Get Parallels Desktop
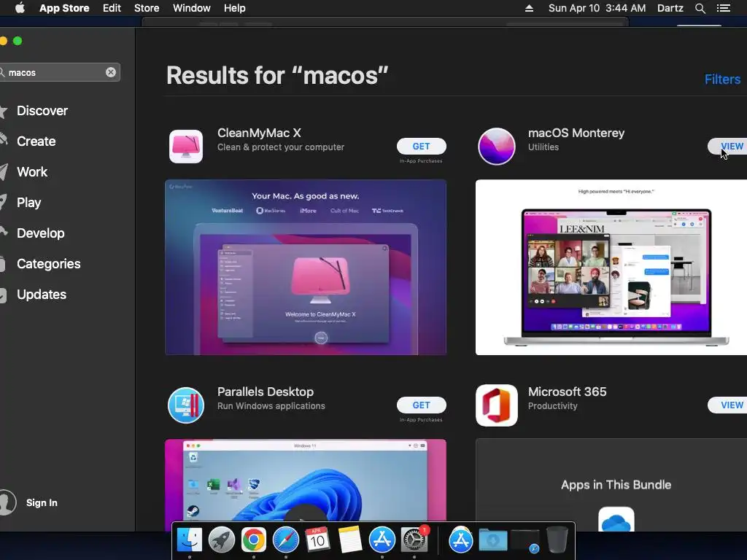The width and height of the screenshot is (747, 560). point(421,405)
